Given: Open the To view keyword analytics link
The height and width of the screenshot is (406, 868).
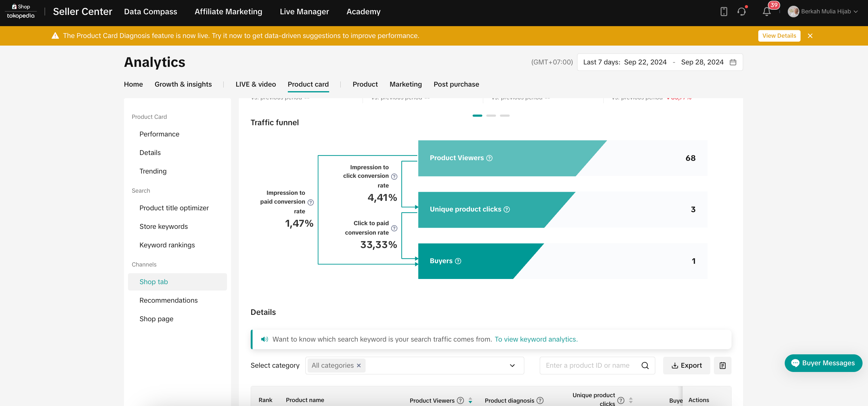Looking at the screenshot, I should click(x=536, y=339).
